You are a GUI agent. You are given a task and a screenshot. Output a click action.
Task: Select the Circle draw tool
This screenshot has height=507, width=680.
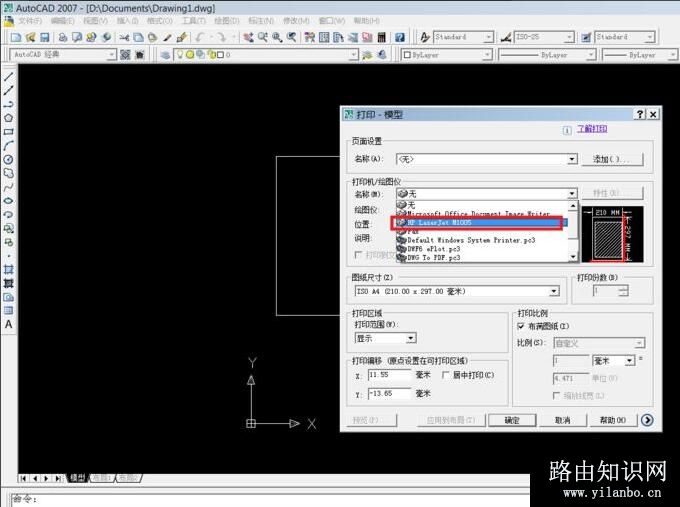(x=8, y=159)
